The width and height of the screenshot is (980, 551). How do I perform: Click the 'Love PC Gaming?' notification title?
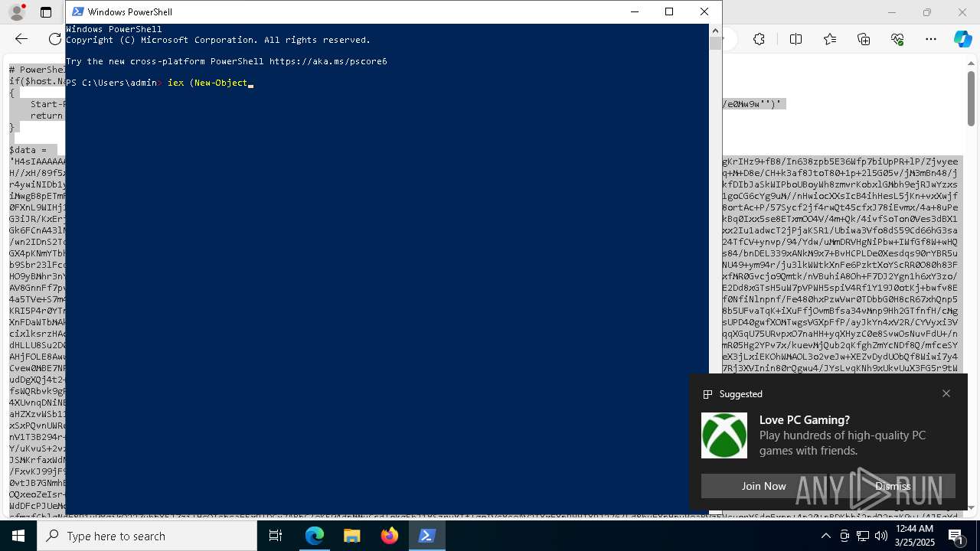(x=805, y=419)
